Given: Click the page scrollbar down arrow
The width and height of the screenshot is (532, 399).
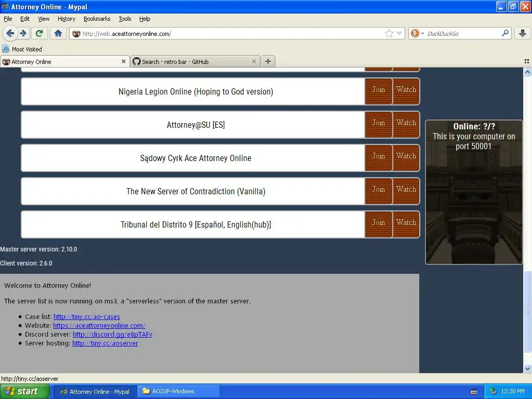Looking at the screenshot, I should click(527, 368).
